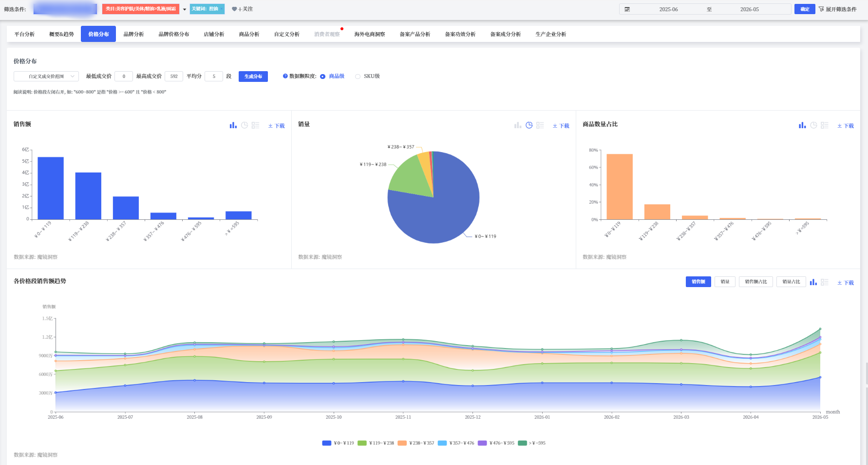Select the 商品级 radio button
Screen dimensions: 868x465
tap(322, 77)
